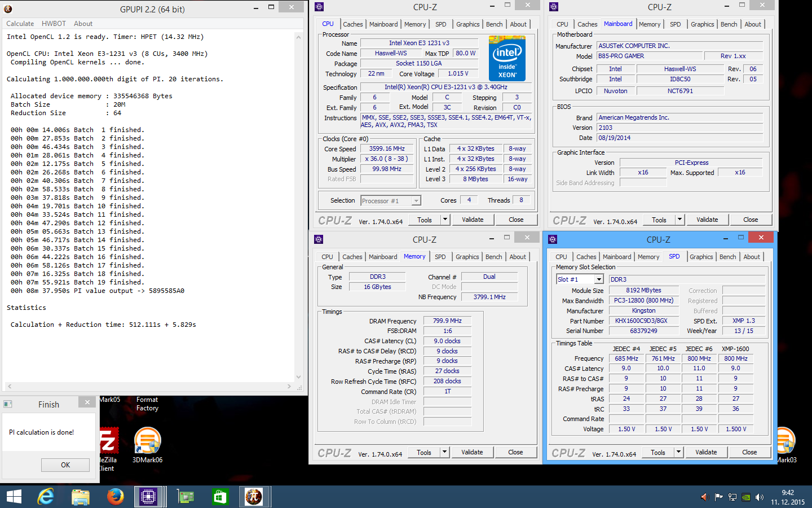Click Finish dialog title icon
This screenshot has height=508, width=812.
coord(8,404)
